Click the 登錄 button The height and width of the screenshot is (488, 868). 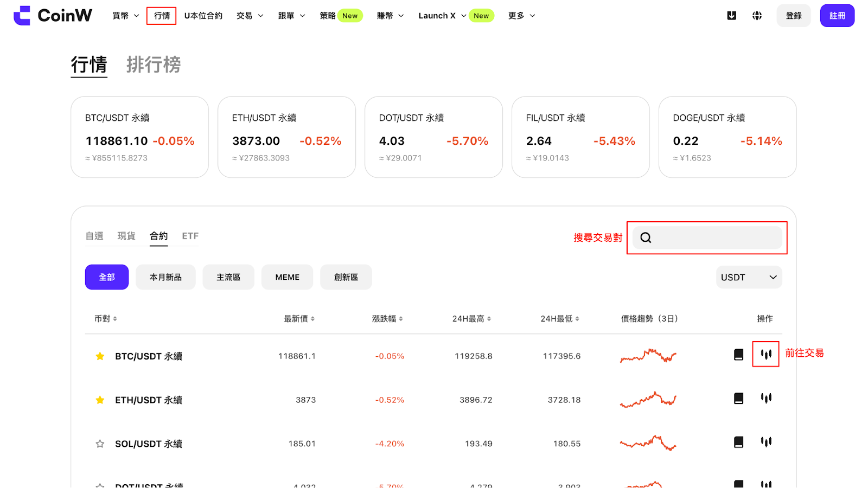794,16
